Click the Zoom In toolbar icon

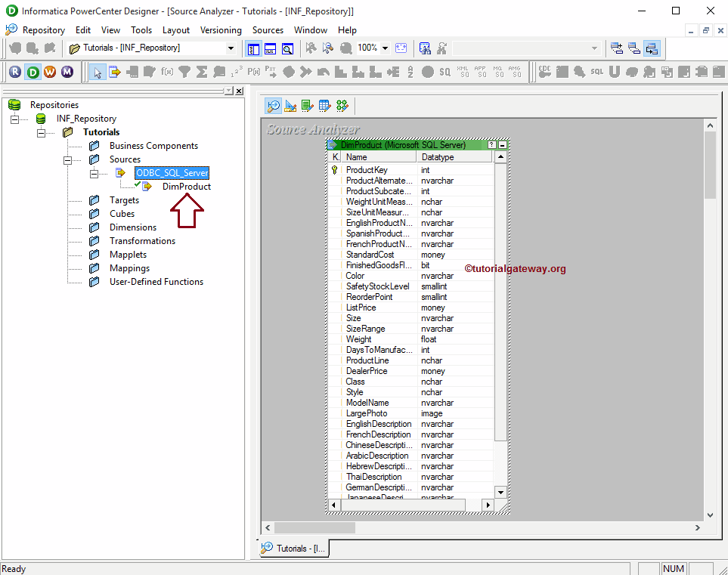coord(311,48)
